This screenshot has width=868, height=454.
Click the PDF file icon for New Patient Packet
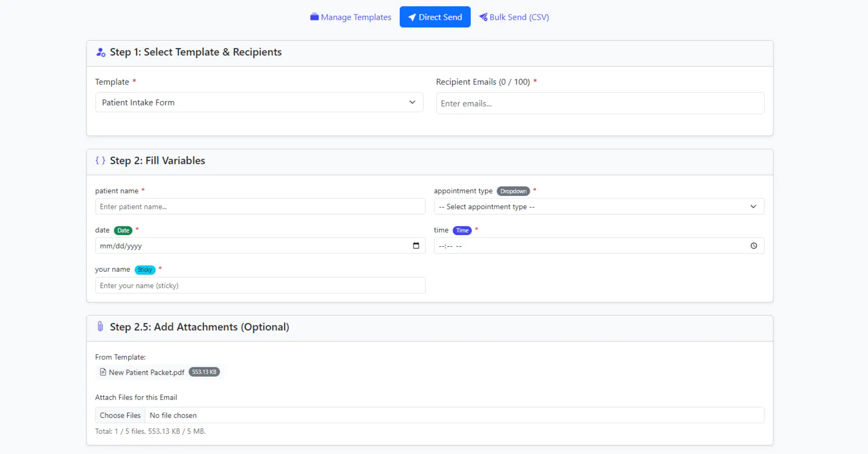click(x=103, y=372)
